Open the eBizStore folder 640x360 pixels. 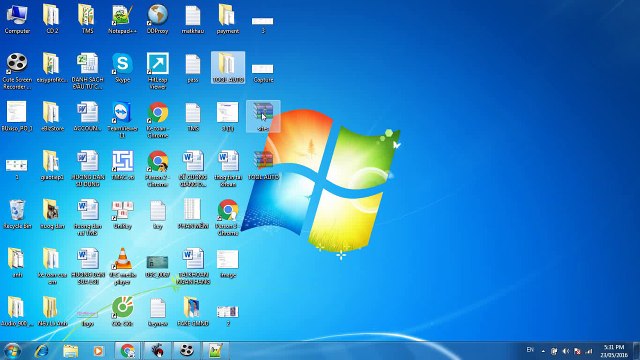coord(52,116)
